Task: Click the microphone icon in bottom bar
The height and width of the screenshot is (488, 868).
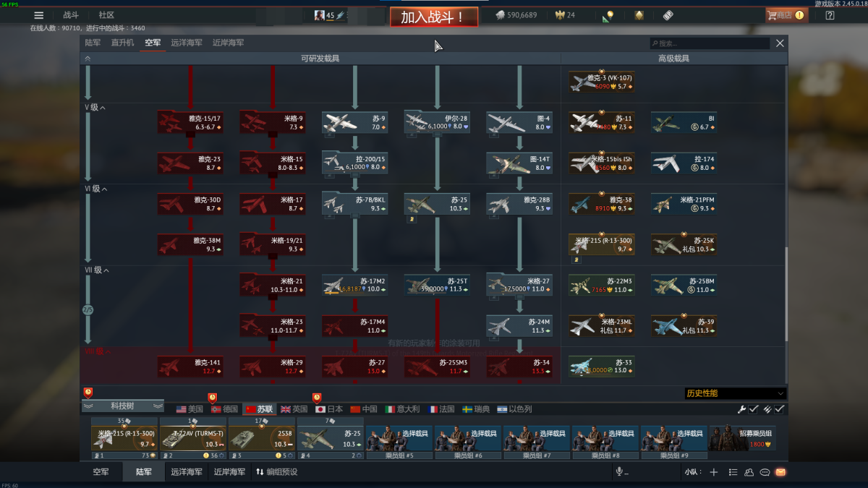Action: [x=620, y=472]
